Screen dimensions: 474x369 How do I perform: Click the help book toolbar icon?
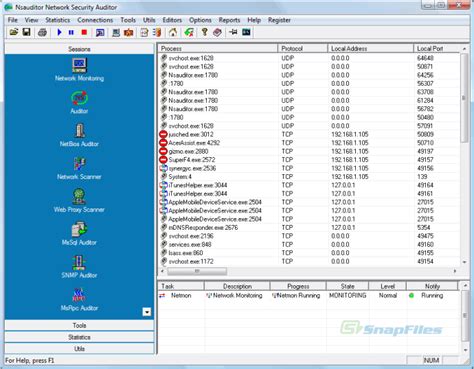click(217, 32)
